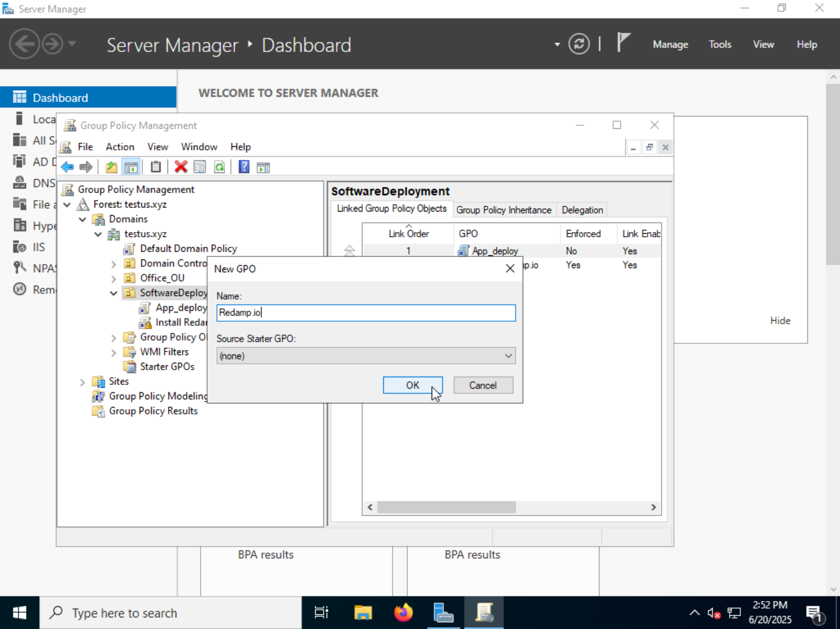Image resolution: width=840 pixels, height=629 pixels.
Task: Expand the WMI Filters node
Action: pos(114,353)
